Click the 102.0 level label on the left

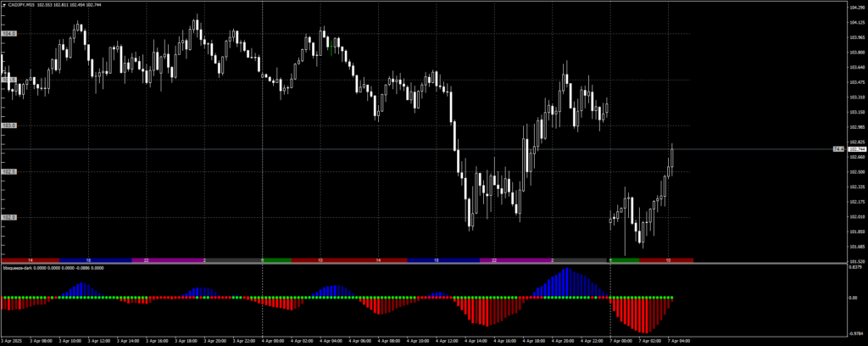pyautogui.click(x=9, y=218)
